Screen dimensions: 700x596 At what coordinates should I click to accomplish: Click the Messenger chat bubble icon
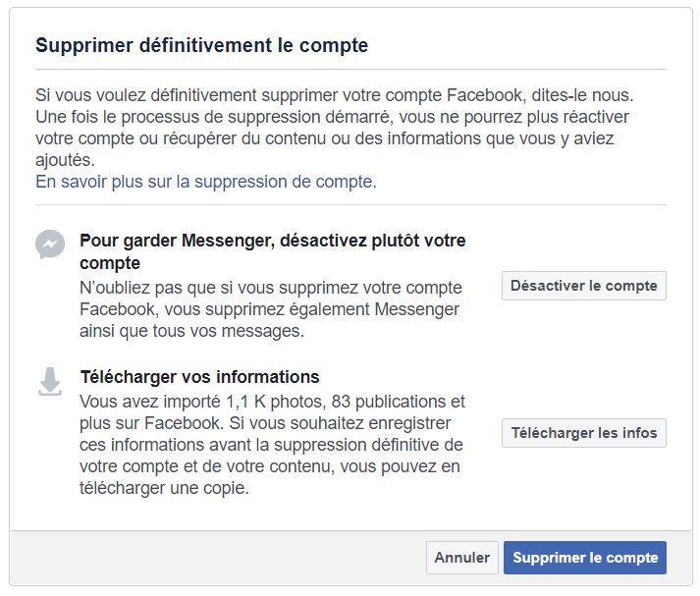(50, 244)
